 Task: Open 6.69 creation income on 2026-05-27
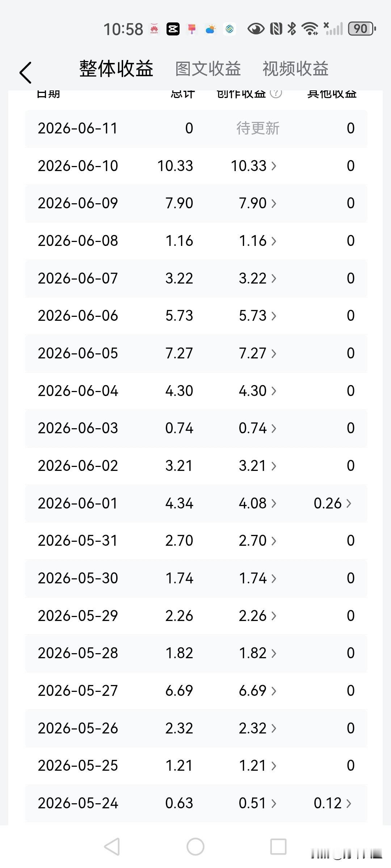tap(258, 690)
